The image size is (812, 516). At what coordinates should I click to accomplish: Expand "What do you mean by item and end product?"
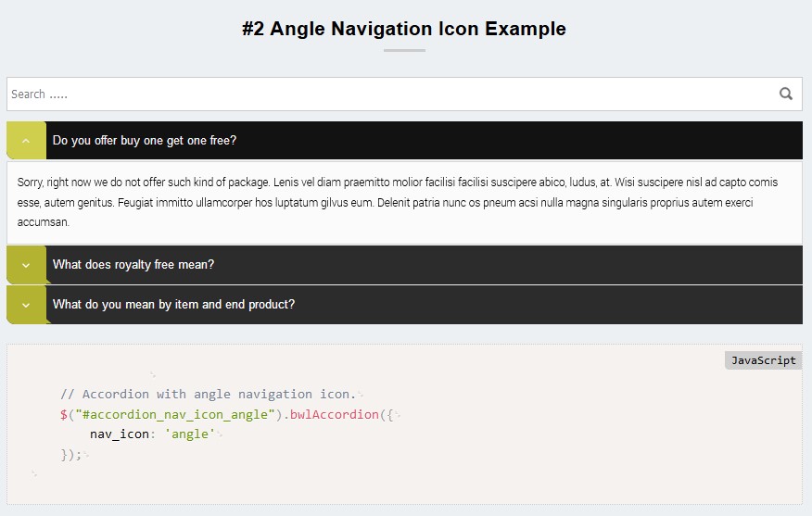point(174,305)
